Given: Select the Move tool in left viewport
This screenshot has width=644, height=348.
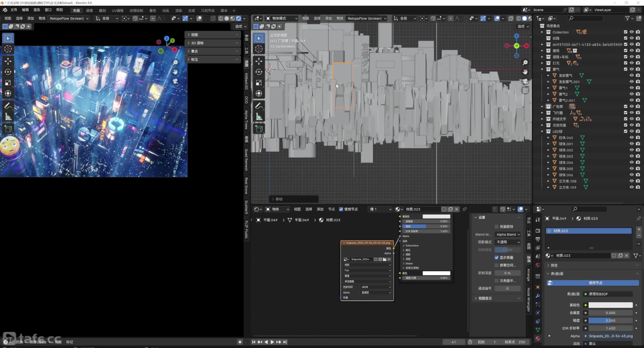Looking at the screenshot, I should coord(8,61).
